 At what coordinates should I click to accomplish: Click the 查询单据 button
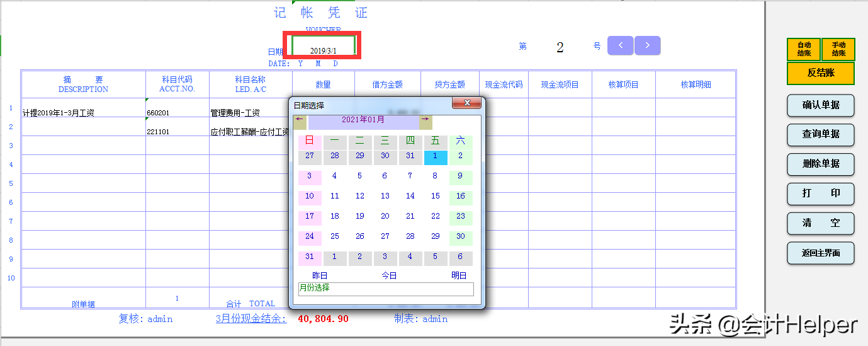tap(821, 134)
